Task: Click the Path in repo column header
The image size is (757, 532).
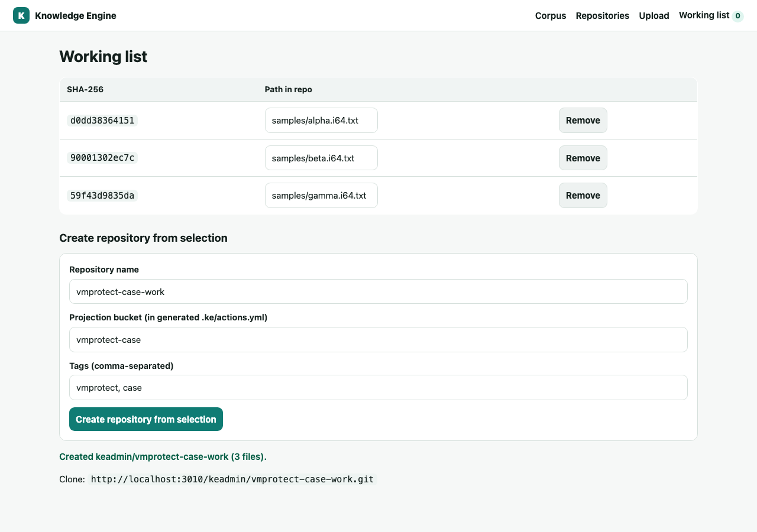Action: (289, 89)
